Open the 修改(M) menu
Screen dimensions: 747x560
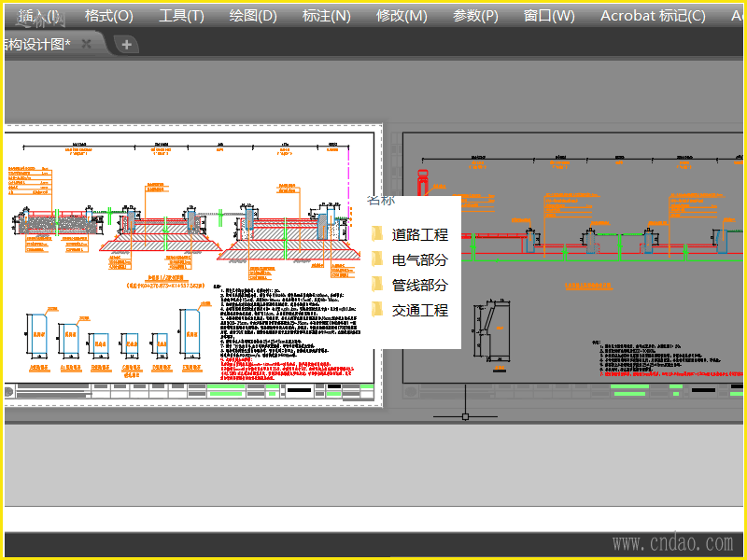pos(402,16)
